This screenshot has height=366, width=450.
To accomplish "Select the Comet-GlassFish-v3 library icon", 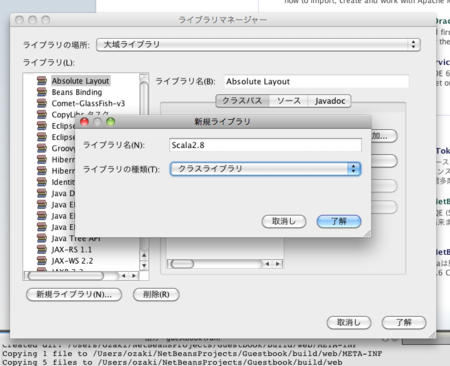I will click(x=42, y=103).
